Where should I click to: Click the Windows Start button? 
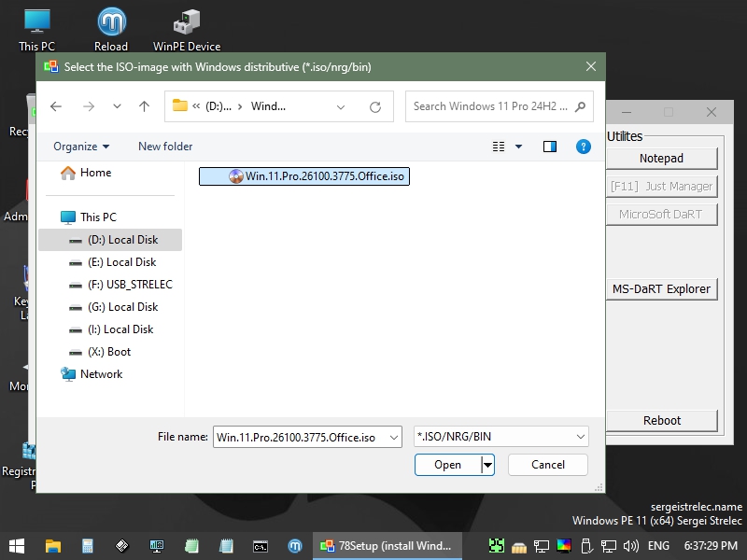point(17,545)
